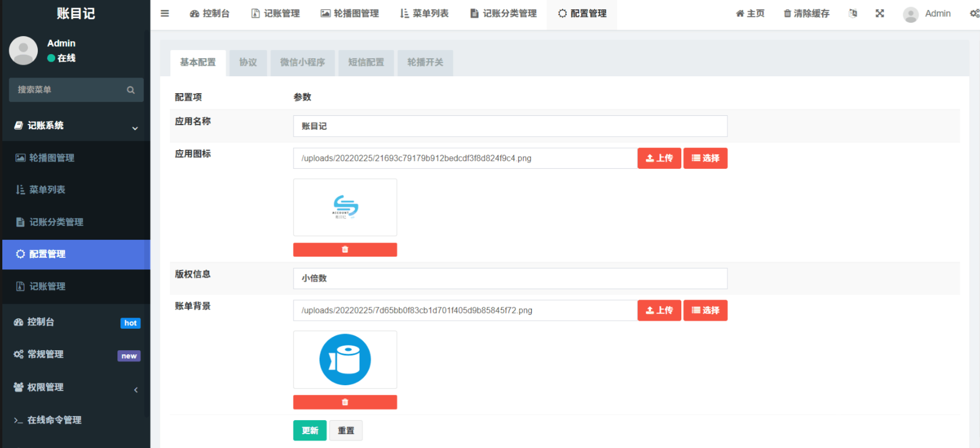Open the Admin user dropdown
980x448 pixels.
click(927, 13)
